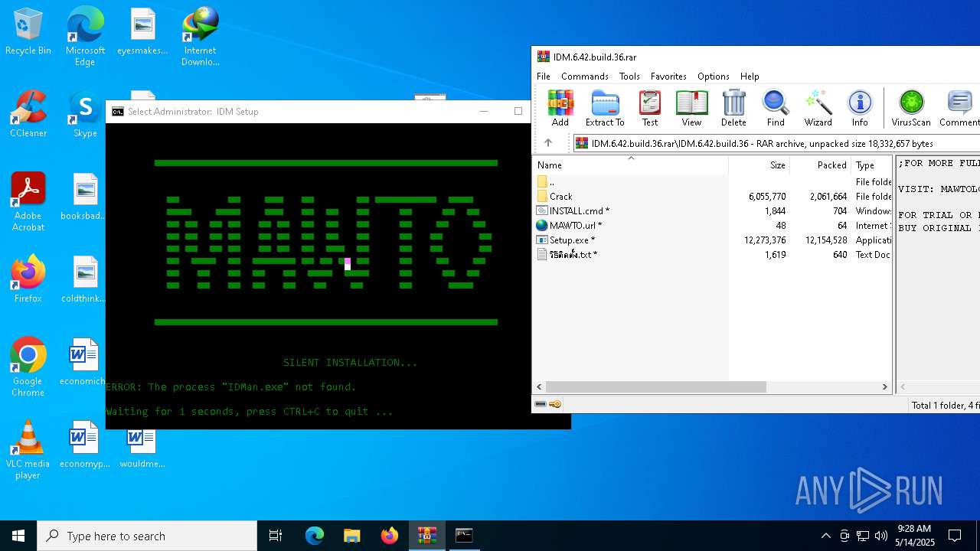This screenshot has height=551, width=980.
Task: Click the archive path address field
Action: (x=776, y=143)
